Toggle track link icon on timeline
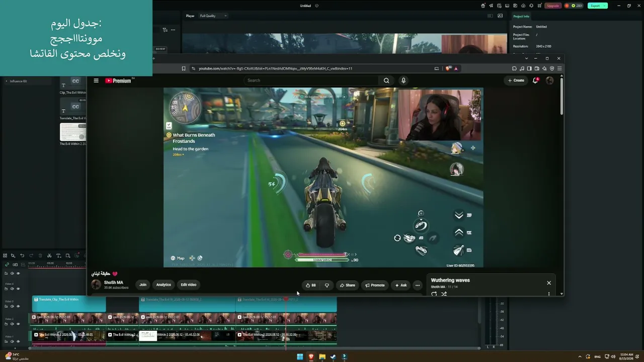 (7, 264)
